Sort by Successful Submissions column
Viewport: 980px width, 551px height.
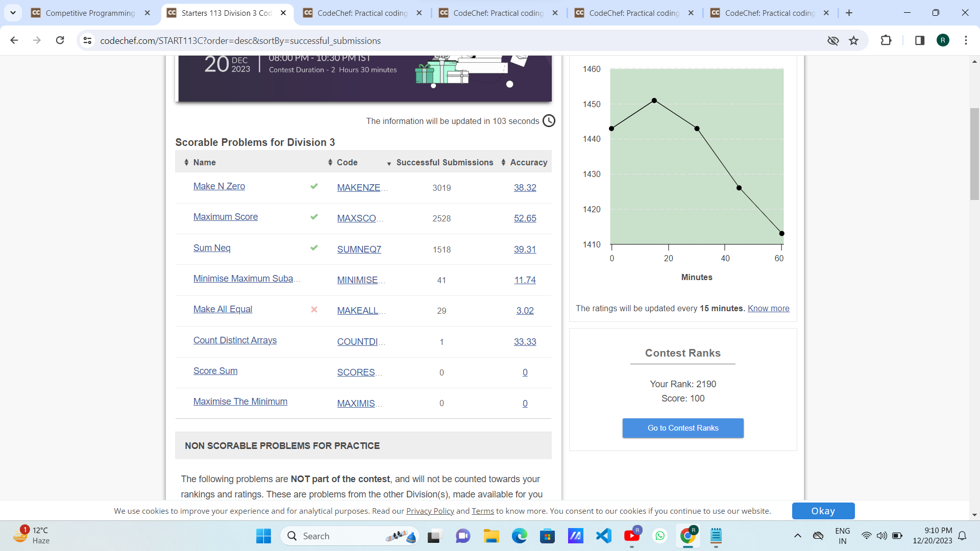point(444,162)
